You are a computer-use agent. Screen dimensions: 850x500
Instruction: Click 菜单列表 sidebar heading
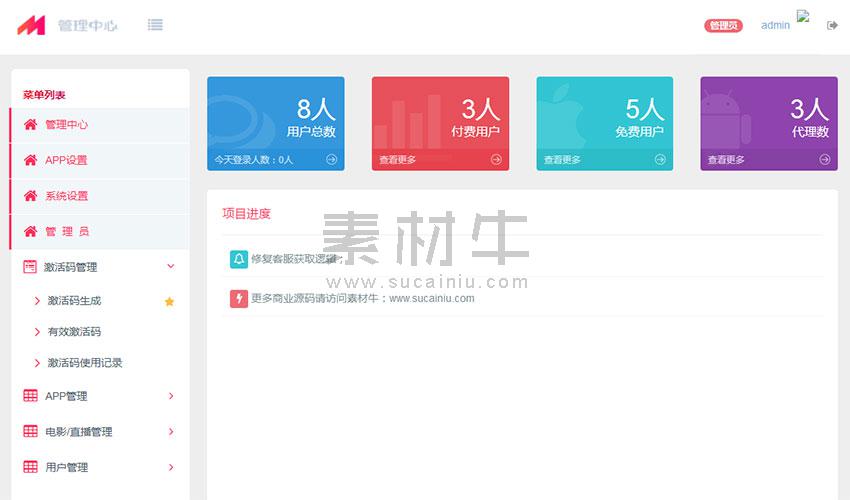pos(44,95)
